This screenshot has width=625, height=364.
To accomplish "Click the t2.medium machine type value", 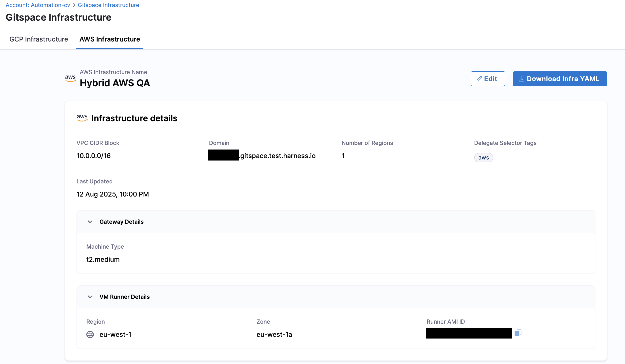I will click(x=103, y=259).
